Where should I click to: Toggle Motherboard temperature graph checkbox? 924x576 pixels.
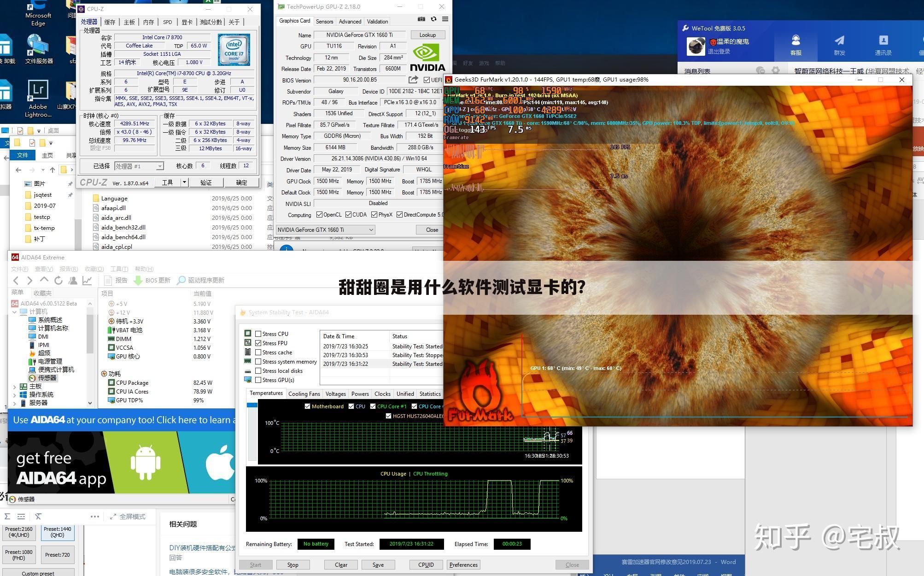tap(307, 406)
